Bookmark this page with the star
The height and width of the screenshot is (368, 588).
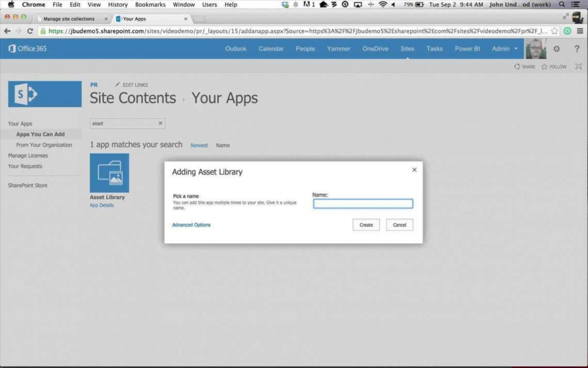click(555, 31)
